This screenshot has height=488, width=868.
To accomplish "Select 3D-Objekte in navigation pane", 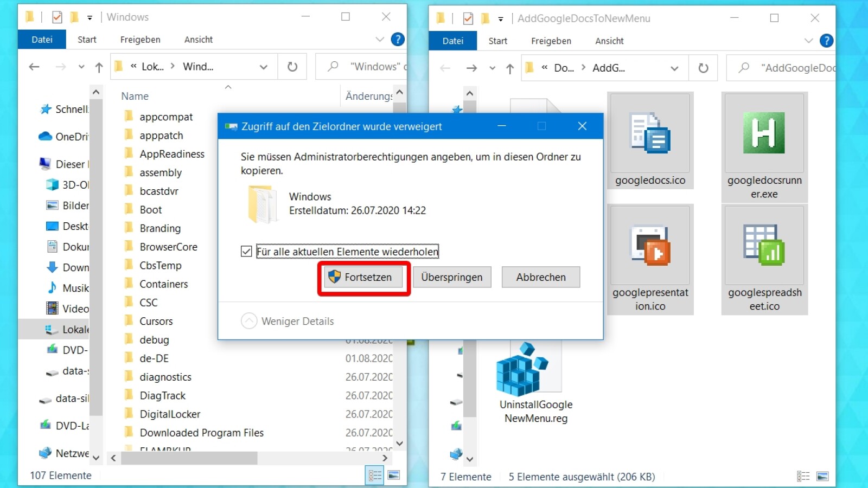I will 68,185.
